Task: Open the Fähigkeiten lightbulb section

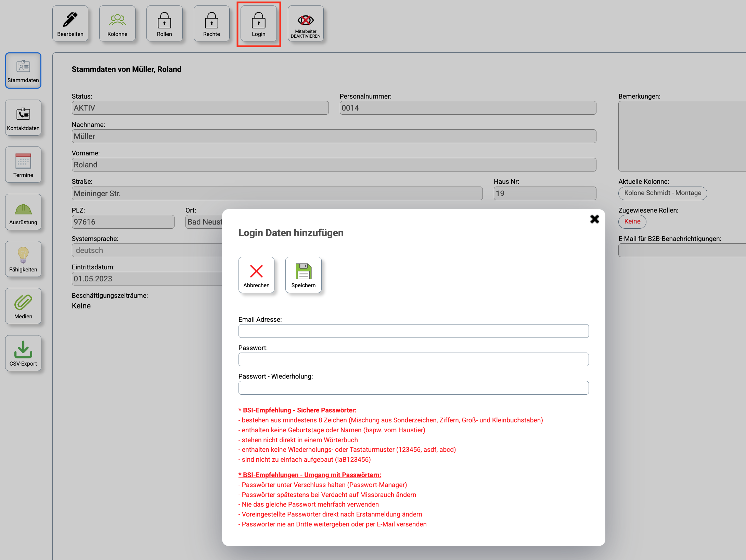Action: tap(23, 259)
